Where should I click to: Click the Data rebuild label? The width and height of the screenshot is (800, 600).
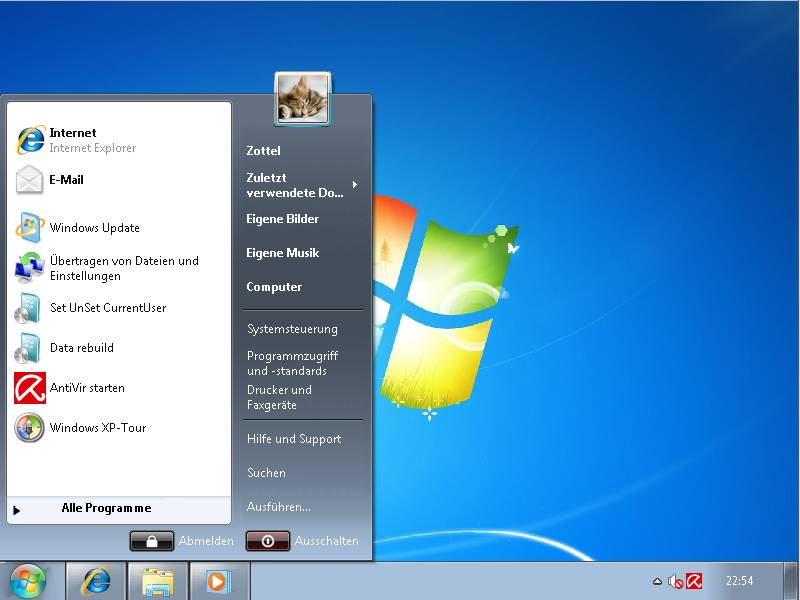[82, 348]
